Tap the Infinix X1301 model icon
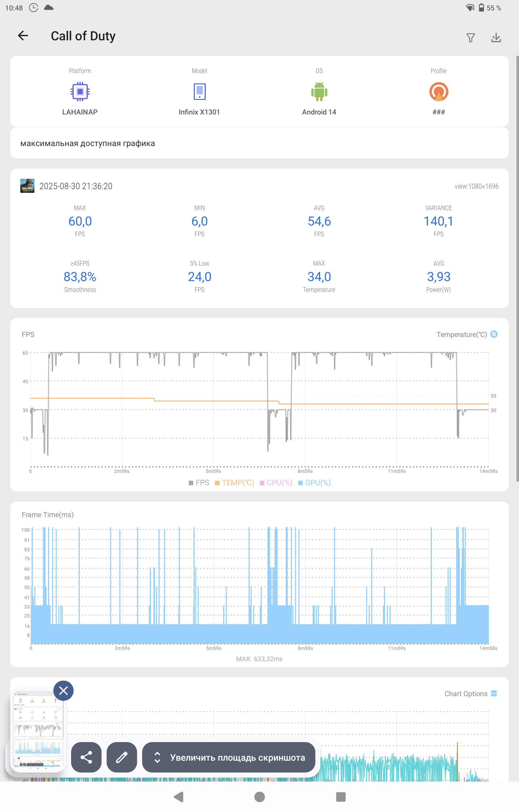This screenshot has height=812, width=519. (199, 92)
